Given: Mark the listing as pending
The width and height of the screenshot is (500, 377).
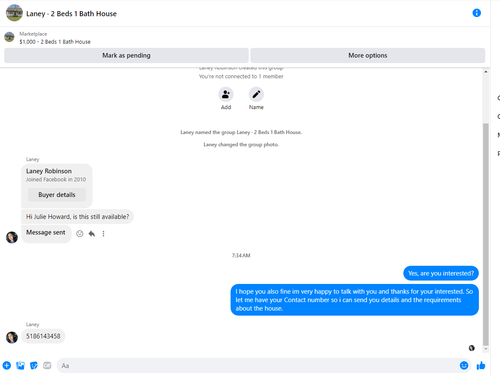Looking at the screenshot, I should (x=126, y=55).
